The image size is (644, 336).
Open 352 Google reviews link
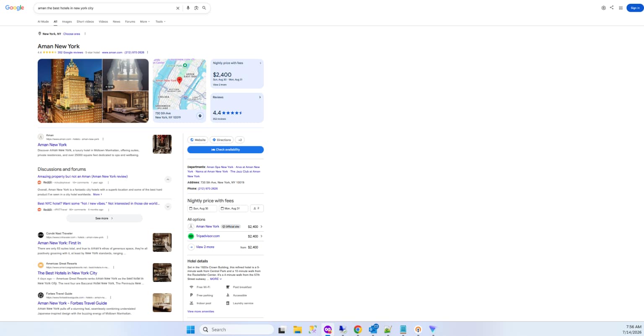coord(70,52)
